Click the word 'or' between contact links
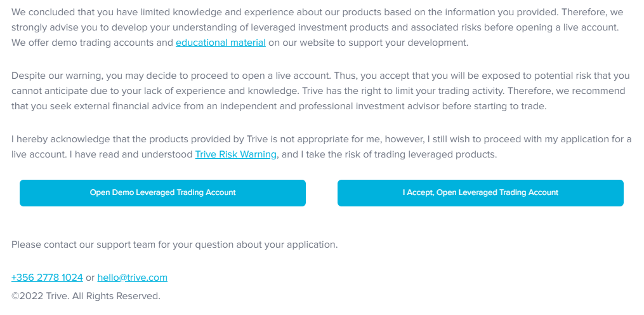 90,278
